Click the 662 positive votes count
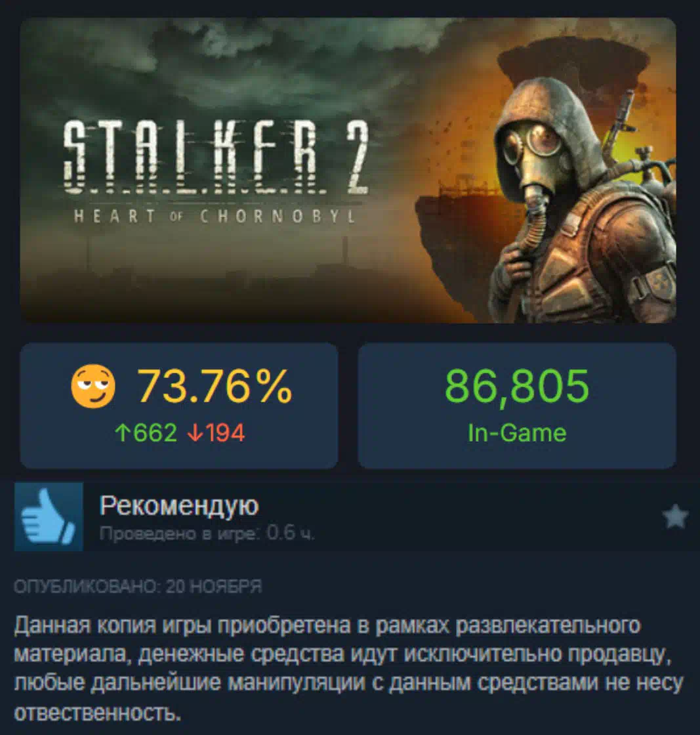The width and height of the screenshot is (700, 735). (155, 432)
